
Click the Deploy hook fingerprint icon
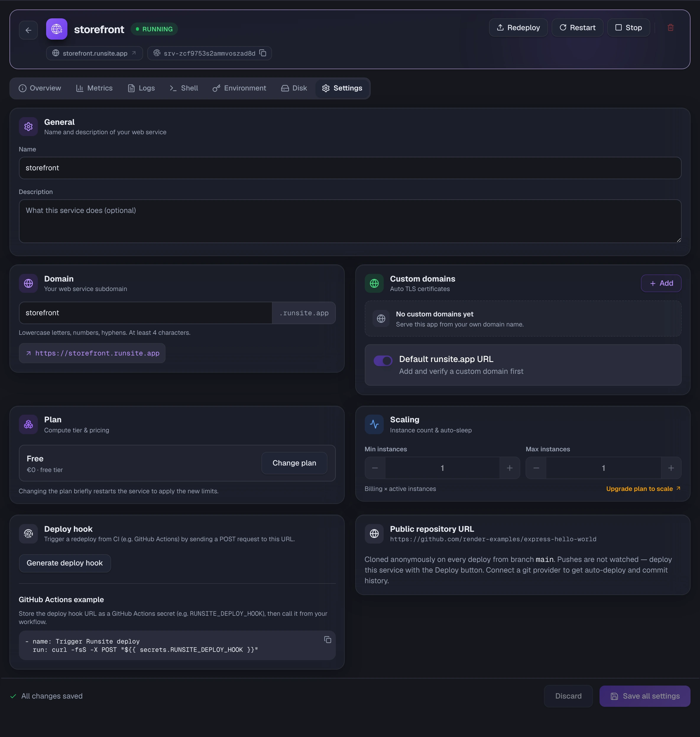point(28,534)
